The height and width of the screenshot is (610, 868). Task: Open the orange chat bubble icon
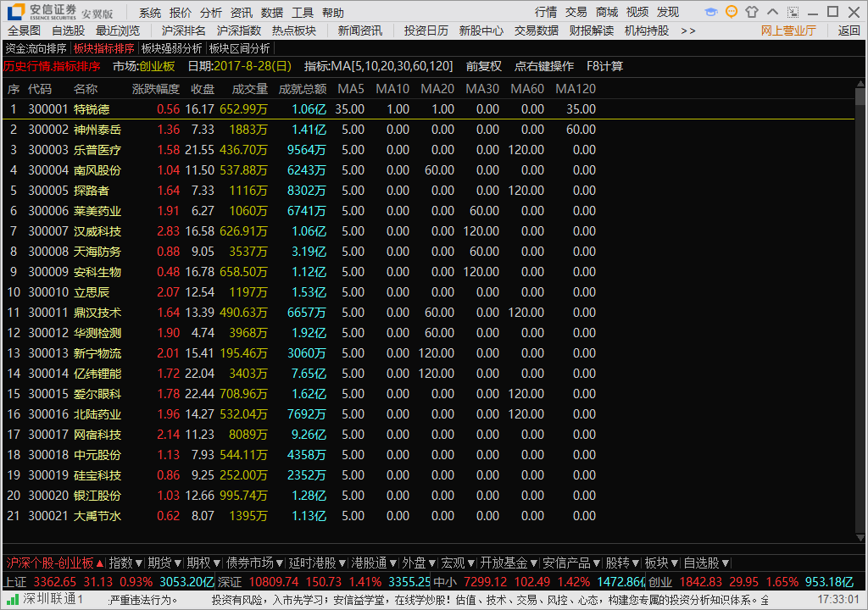point(732,12)
